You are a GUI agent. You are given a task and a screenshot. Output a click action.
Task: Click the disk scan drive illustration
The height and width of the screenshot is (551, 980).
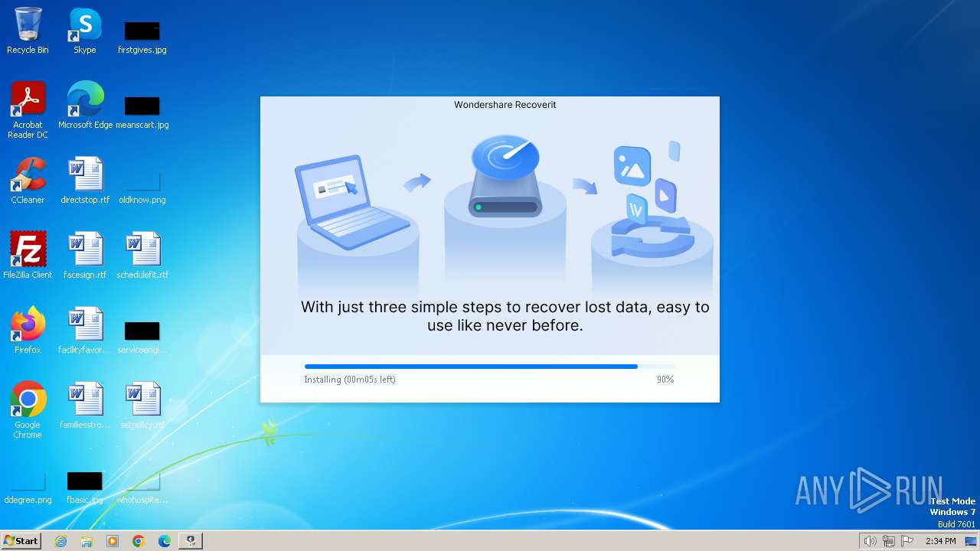[x=505, y=177]
